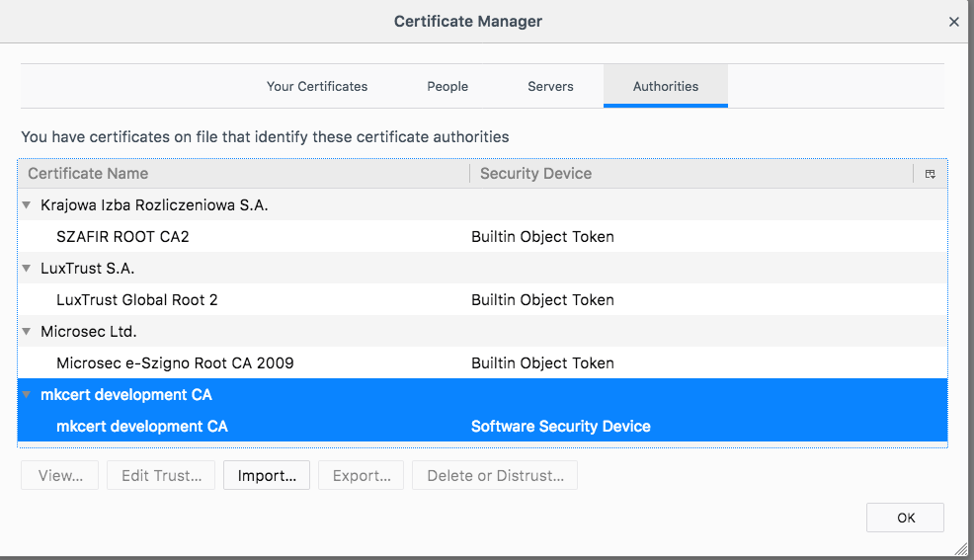
Task: Collapse the Microsec Ltd. group
Action: click(x=26, y=332)
